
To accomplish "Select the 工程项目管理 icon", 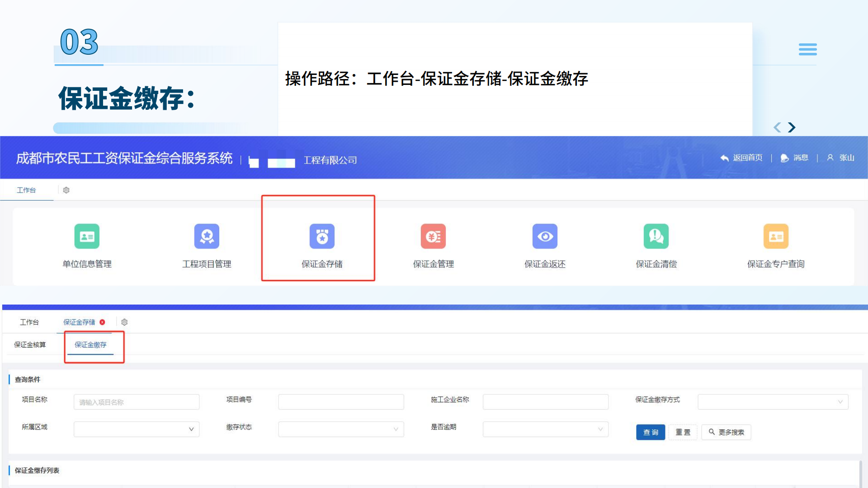I will point(207,236).
